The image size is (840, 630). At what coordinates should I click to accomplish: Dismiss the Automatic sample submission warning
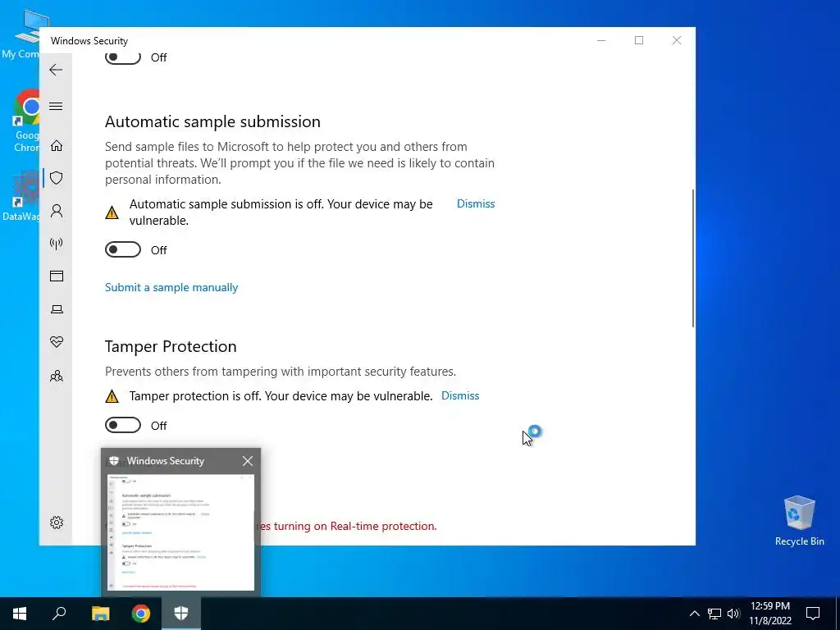(x=476, y=203)
